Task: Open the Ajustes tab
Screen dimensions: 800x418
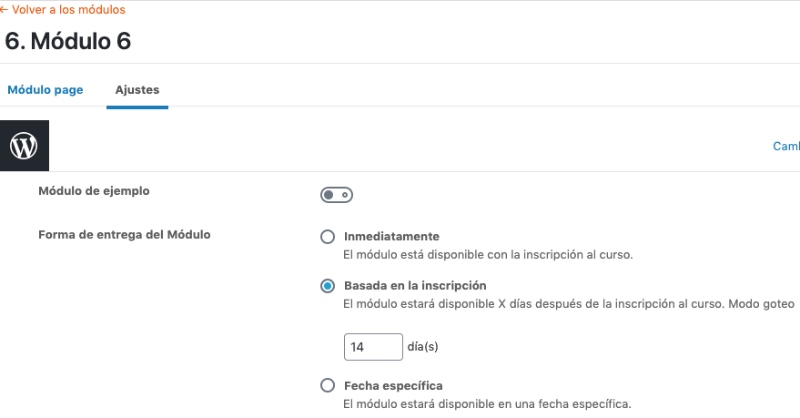Action: coord(137,90)
